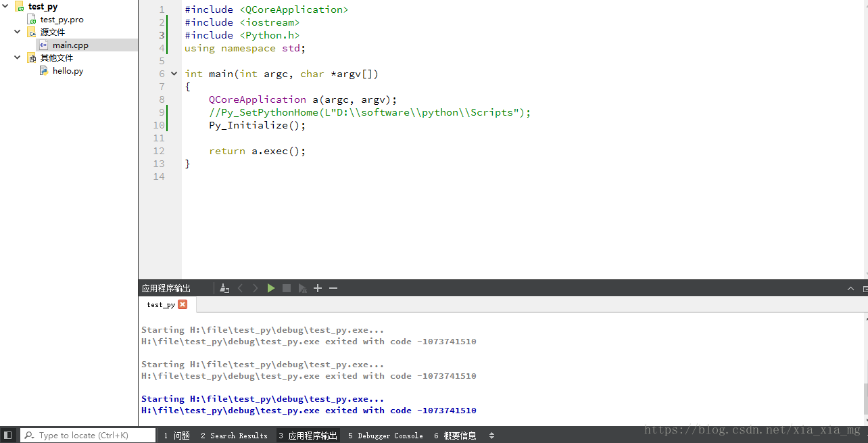Open hello.py in the project tree

point(68,71)
